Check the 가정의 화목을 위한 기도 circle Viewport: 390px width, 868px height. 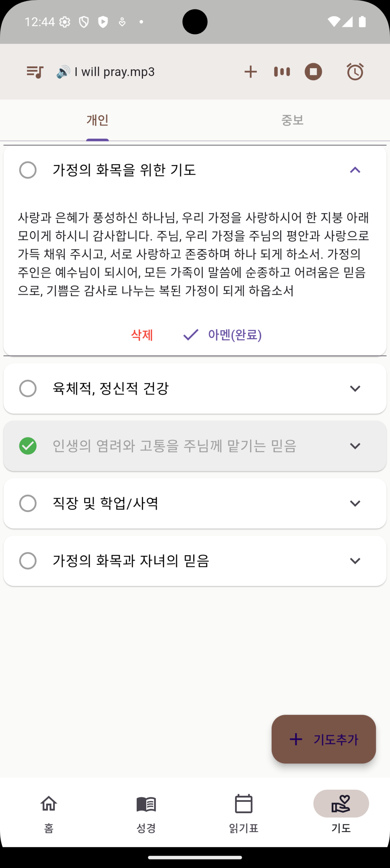28,170
